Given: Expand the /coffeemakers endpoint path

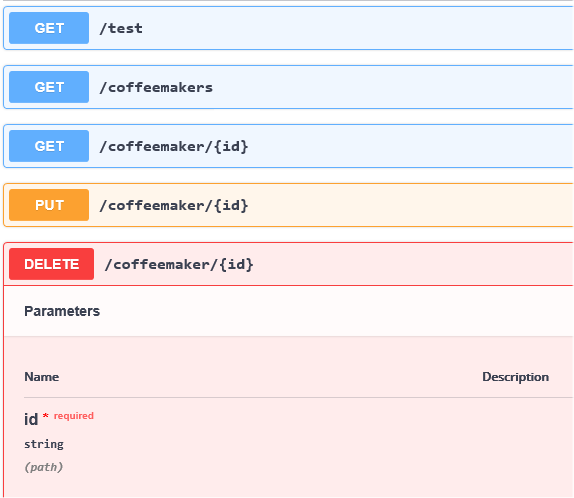Looking at the screenshot, I should point(156,87).
